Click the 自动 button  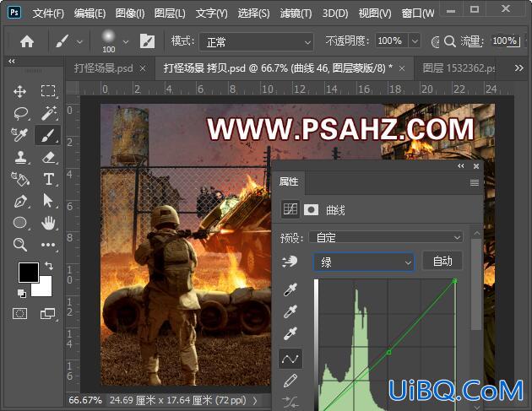coord(442,261)
